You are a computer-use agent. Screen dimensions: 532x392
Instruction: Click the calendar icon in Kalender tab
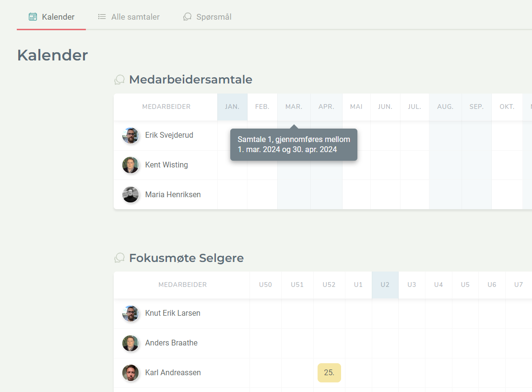pos(33,17)
